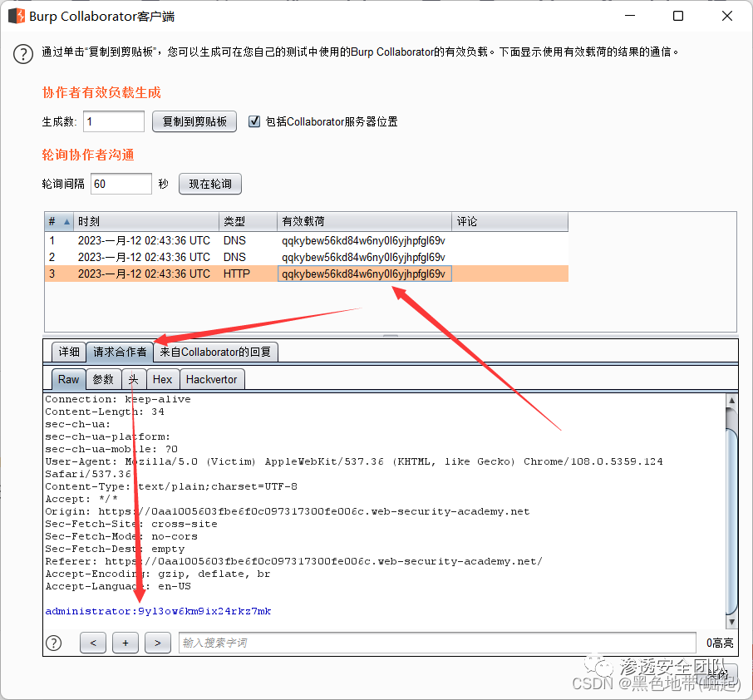Click the administrator credentials line in the request body
Screen dimensions: 753x700
[x=158, y=611]
